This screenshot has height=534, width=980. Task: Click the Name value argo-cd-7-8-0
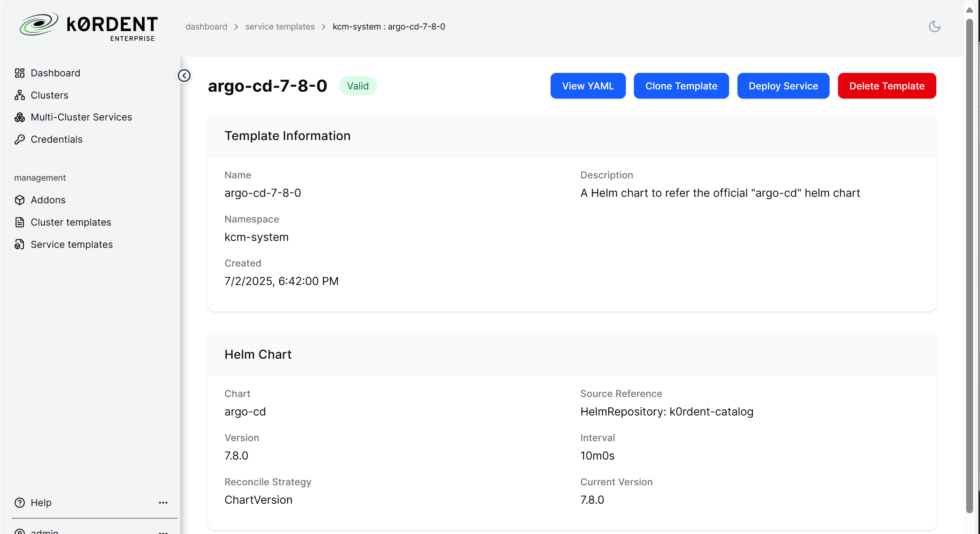point(263,193)
